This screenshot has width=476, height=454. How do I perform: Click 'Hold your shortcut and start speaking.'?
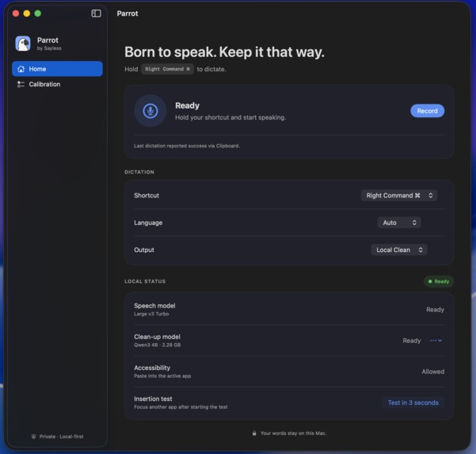click(230, 117)
